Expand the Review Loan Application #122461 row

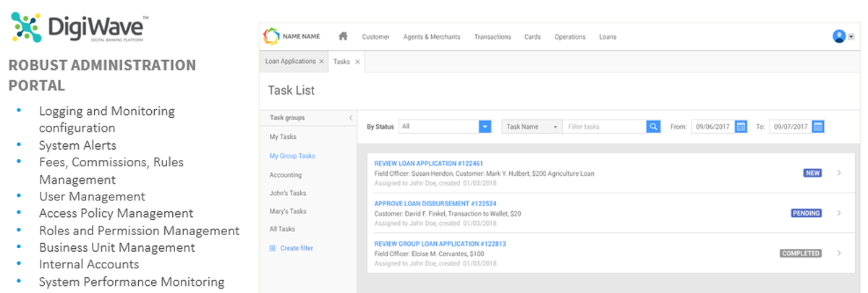(839, 173)
